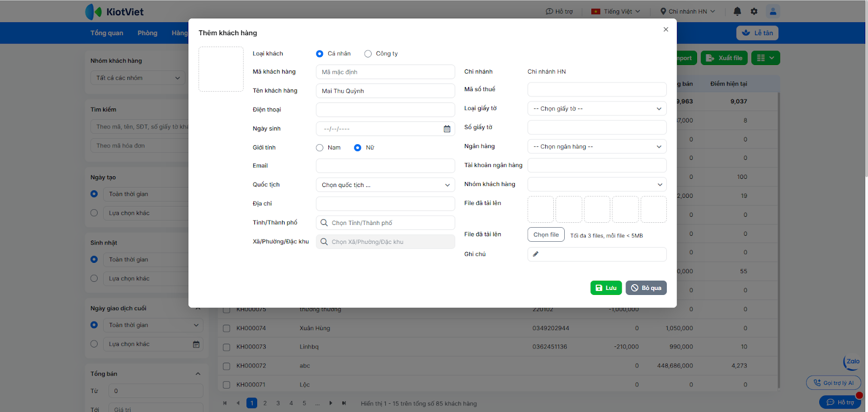
Task: Jump to the last page of customers
Action: click(x=344, y=403)
